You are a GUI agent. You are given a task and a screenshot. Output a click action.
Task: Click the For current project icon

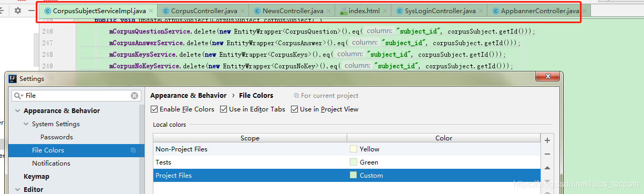coord(297,96)
